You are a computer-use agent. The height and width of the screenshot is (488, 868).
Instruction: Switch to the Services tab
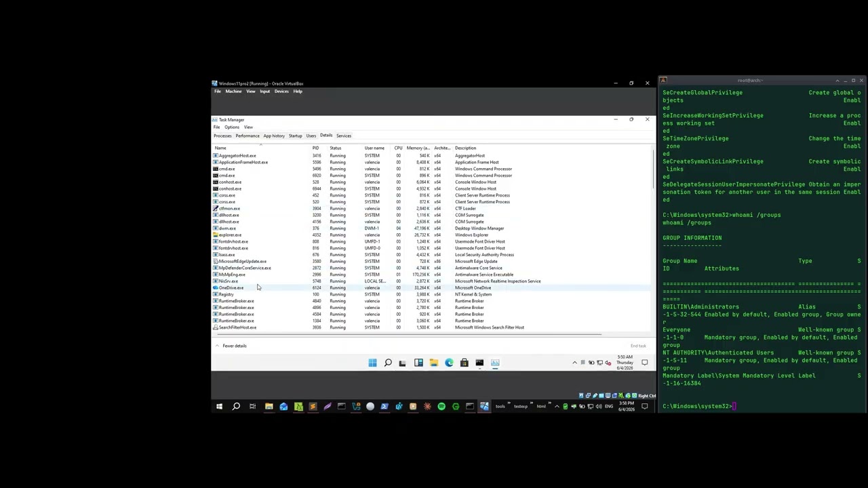[344, 136]
